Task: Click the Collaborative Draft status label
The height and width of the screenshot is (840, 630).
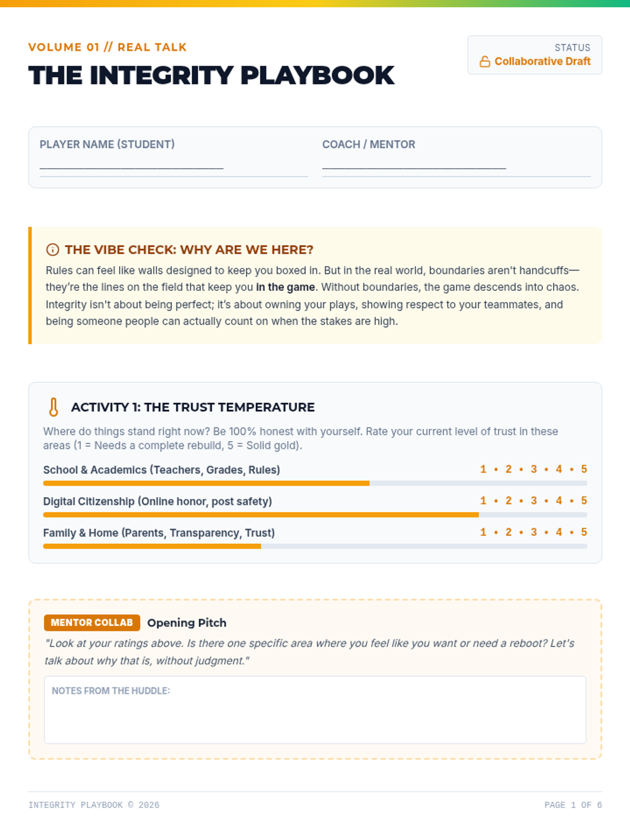Action: (542, 61)
